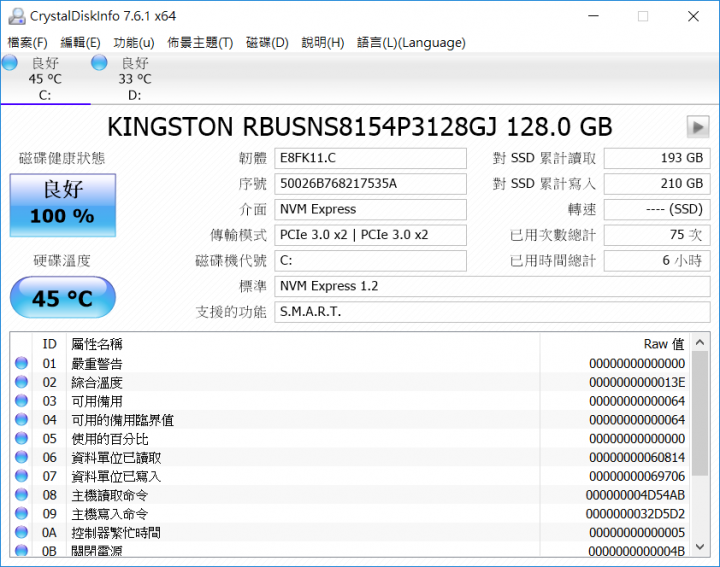Click the next disk arrow button
720x567 pixels.
698,127
